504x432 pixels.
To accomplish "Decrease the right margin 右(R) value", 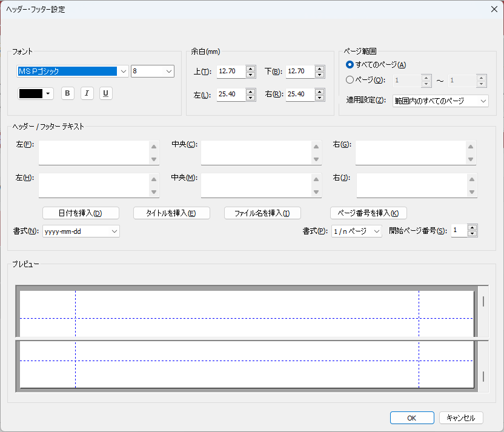I will (x=319, y=98).
